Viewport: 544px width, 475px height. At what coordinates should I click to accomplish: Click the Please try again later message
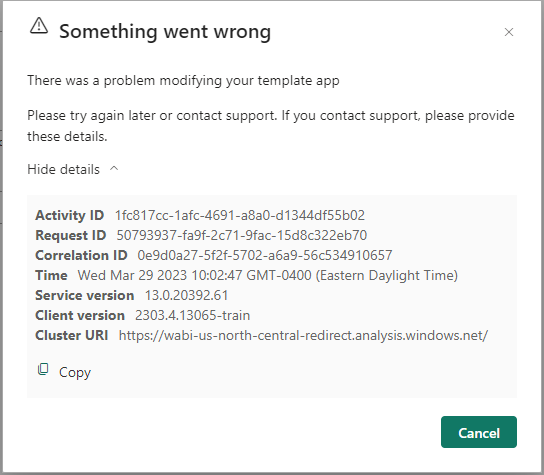click(271, 126)
